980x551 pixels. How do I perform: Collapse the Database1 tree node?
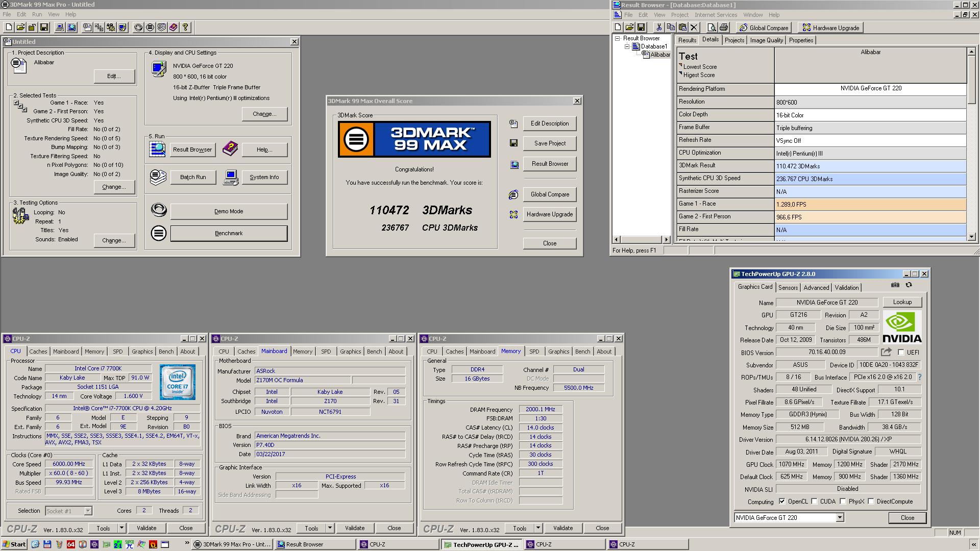point(627,46)
